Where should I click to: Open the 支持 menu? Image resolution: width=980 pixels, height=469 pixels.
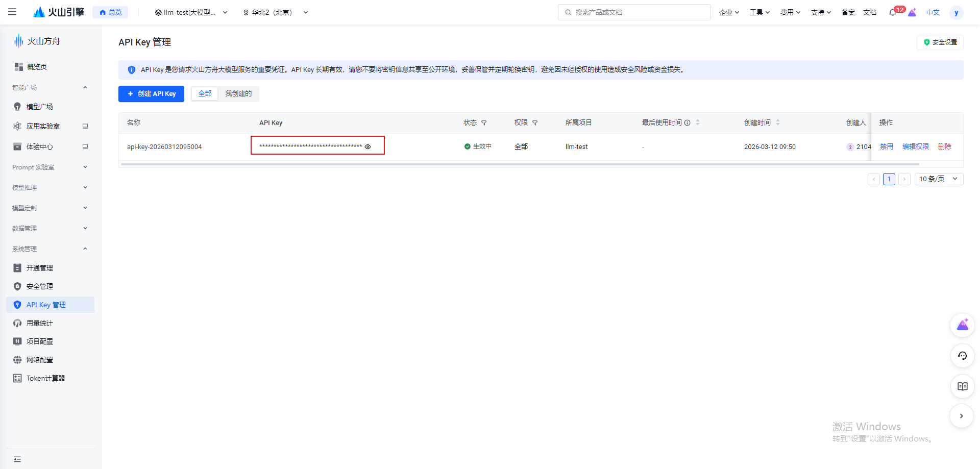(x=821, y=12)
